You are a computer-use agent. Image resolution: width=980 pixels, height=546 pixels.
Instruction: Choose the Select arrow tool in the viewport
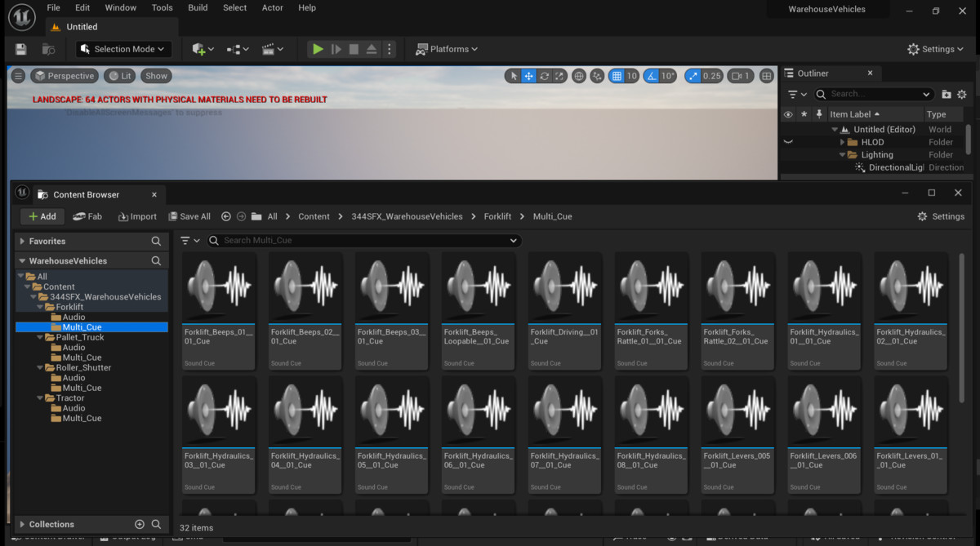[514, 76]
